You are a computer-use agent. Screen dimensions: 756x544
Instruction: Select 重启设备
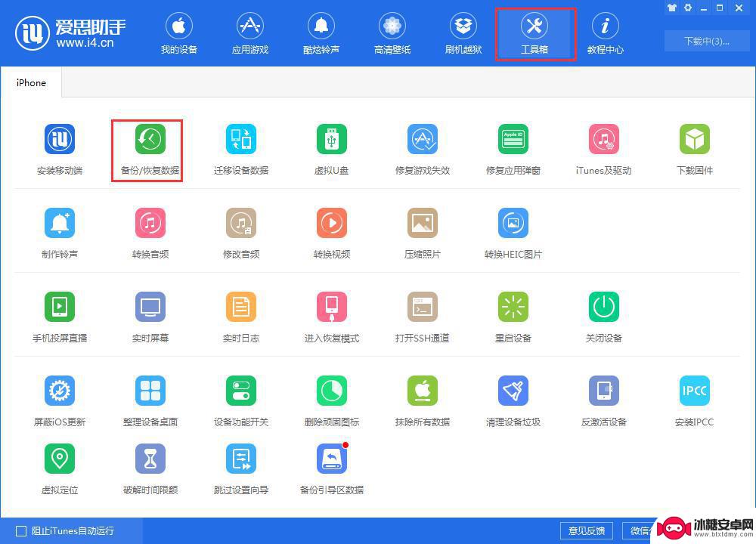coord(513,317)
